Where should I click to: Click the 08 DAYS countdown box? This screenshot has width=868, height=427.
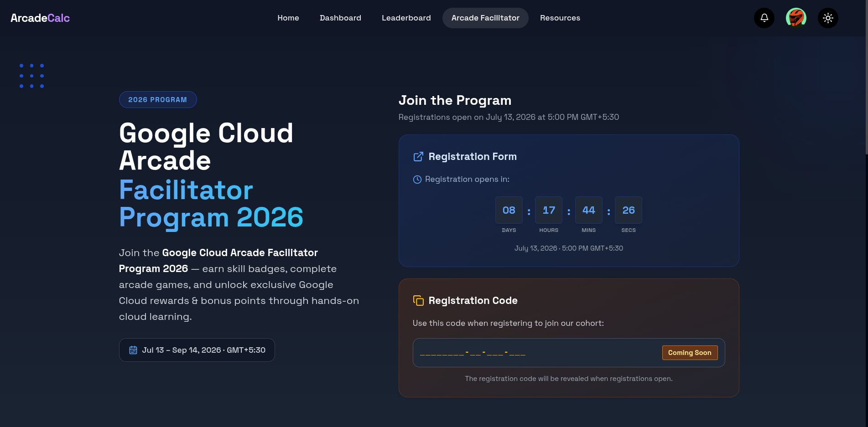coord(509,210)
